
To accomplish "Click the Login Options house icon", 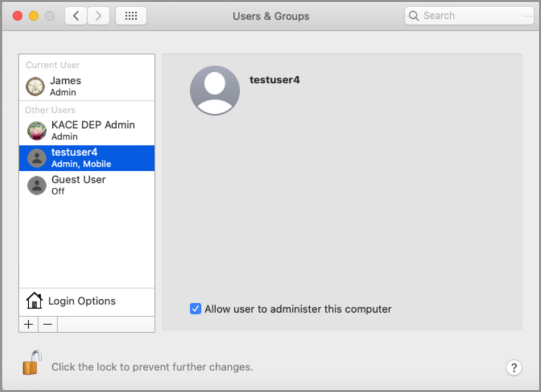I will (x=35, y=301).
